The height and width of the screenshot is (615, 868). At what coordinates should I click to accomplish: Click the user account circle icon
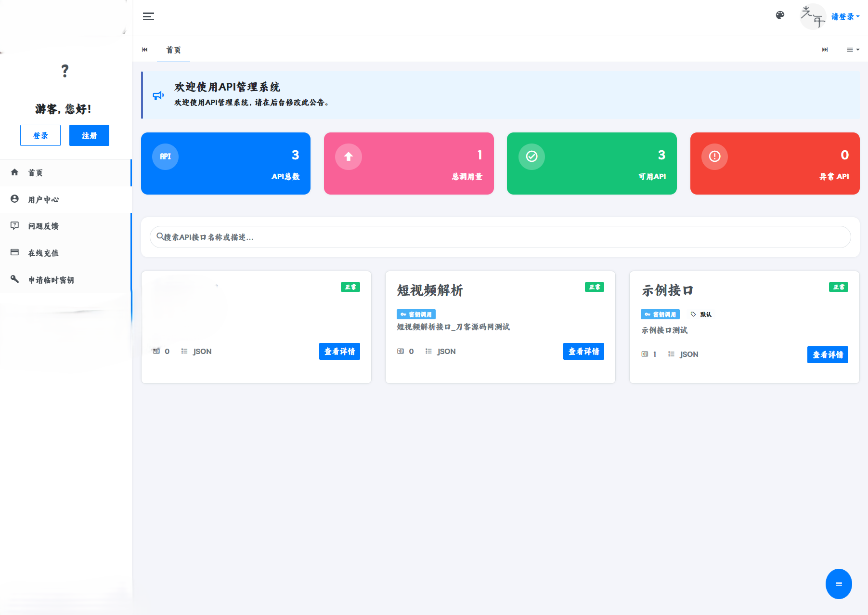tap(14, 199)
